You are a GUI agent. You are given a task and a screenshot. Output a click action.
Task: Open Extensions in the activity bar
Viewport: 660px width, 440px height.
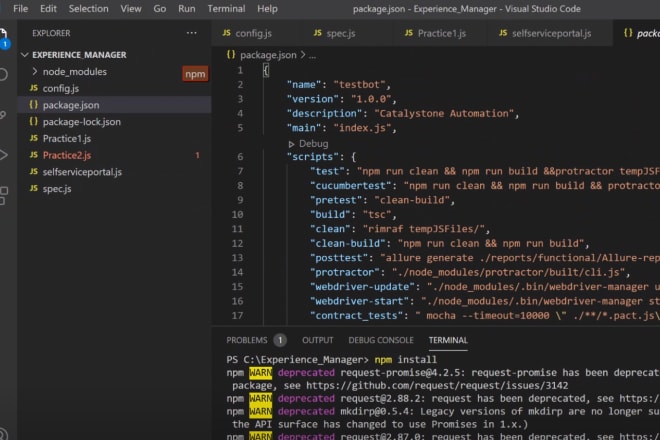(3, 195)
